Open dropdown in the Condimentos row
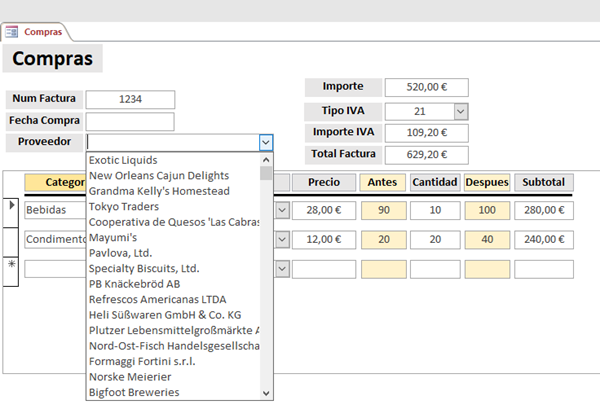Viewport: 600px width, 418px height. click(x=282, y=240)
